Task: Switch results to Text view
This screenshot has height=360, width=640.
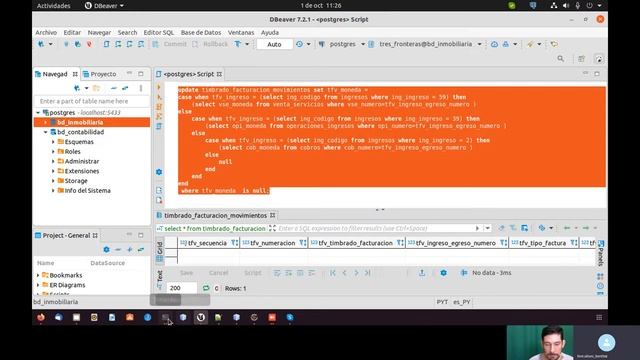Action: coord(160,279)
